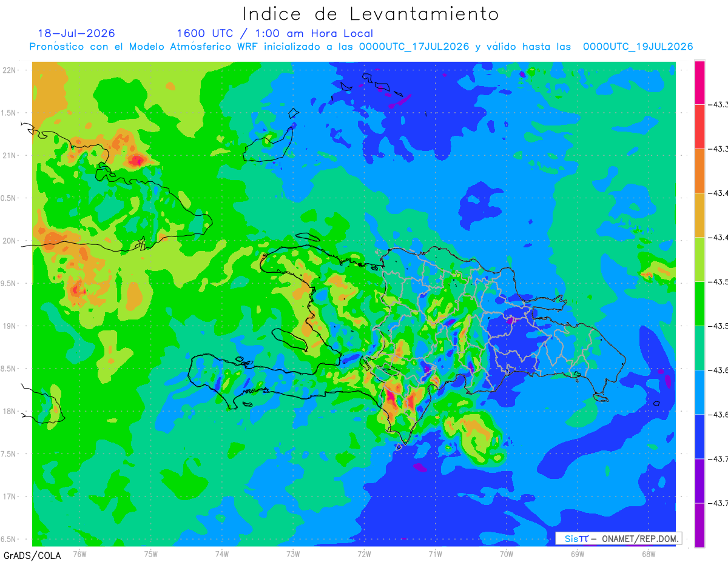The image size is (728, 562).
Task: Click the '74W' longitude label
Action: [x=222, y=554]
